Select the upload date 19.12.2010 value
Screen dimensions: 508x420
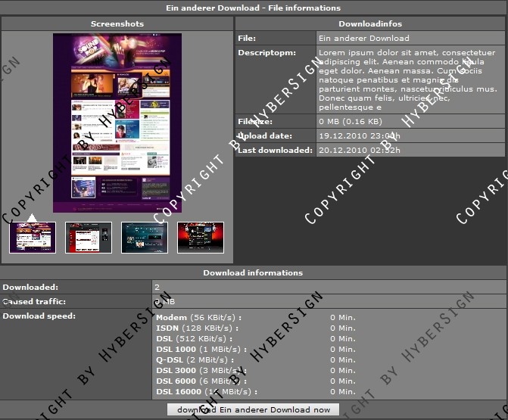(359, 135)
